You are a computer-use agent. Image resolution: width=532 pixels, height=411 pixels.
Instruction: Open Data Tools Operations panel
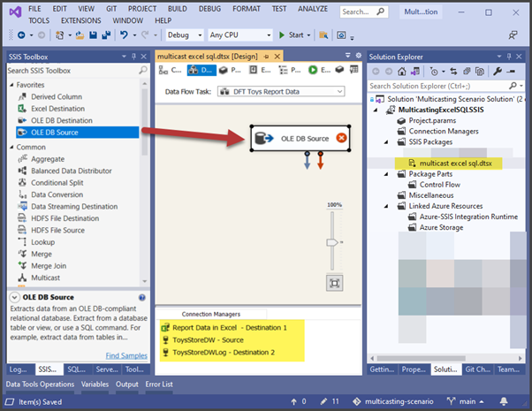40,384
